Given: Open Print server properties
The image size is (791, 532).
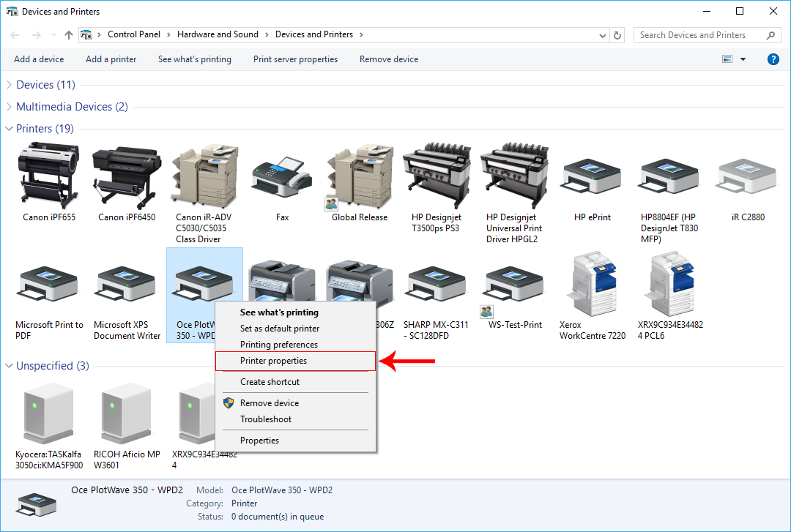Looking at the screenshot, I should tap(296, 59).
